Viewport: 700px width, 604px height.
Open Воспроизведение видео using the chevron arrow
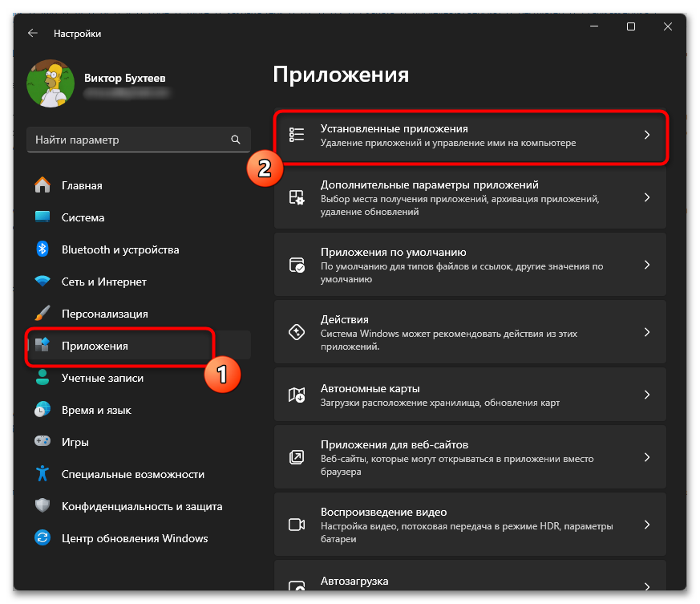[647, 524]
